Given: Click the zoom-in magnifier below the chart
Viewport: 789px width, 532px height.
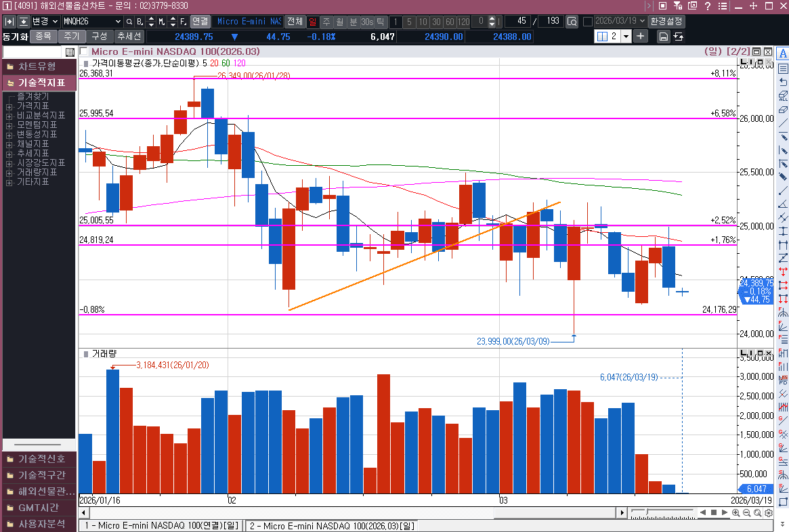Looking at the screenshot, I should point(735,513).
